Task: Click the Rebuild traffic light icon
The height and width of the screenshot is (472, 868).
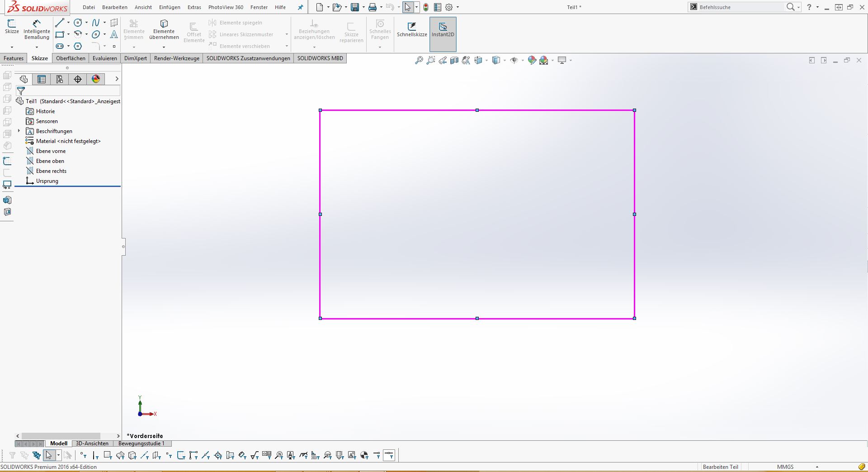Action: click(426, 7)
